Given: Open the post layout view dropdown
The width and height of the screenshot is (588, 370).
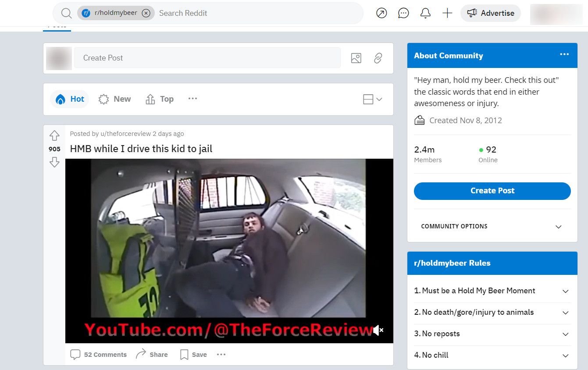Looking at the screenshot, I should (373, 100).
